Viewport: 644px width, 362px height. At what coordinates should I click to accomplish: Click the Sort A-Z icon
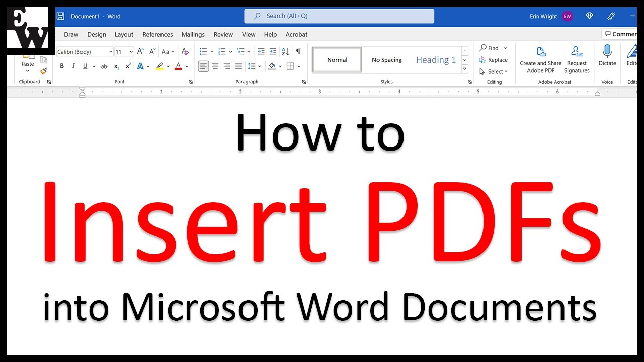(285, 51)
